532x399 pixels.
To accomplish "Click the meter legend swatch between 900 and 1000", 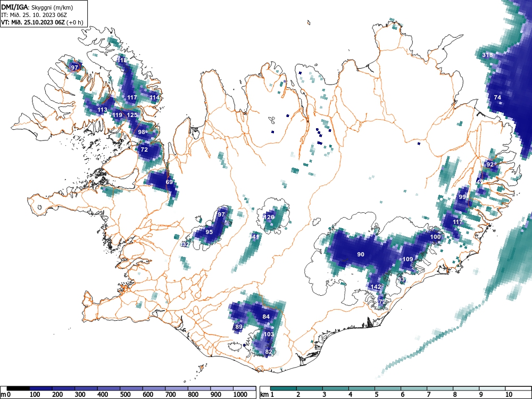I will tap(221, 388).
